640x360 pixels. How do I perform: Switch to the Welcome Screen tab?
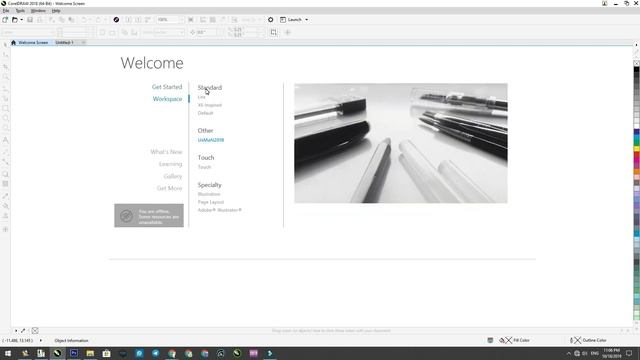pos(30,42)
